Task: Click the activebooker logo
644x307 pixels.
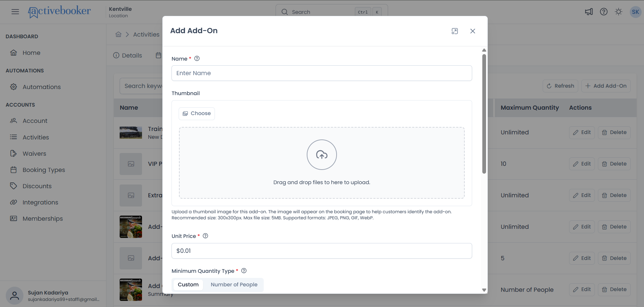Action: pyautogui.click(x=59, y=12)
